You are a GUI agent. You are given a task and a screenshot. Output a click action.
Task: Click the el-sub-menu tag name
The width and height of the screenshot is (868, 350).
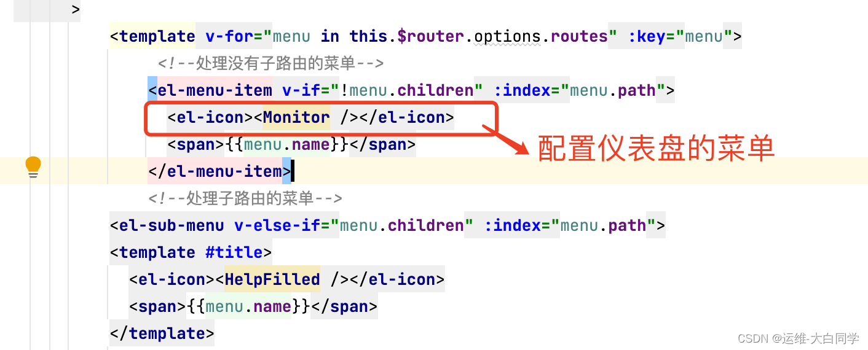(172, 225)
